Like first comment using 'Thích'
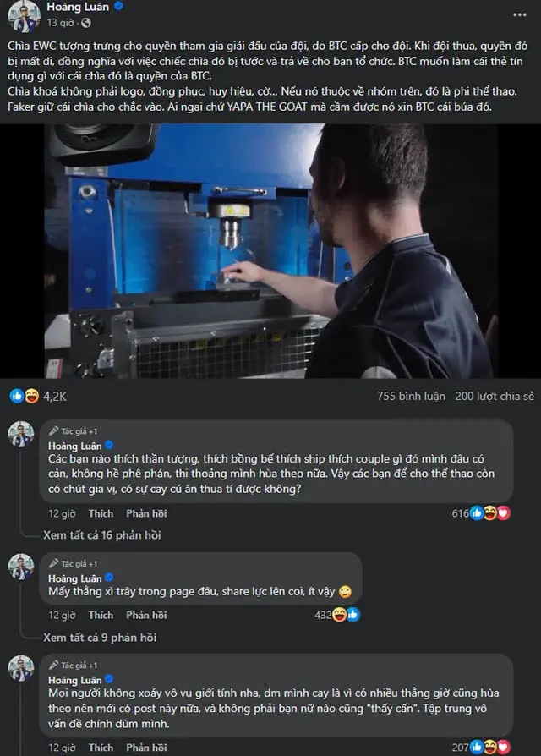Image resolution: width=541 pixels, height=756 pixels. [x=101, y=513]
